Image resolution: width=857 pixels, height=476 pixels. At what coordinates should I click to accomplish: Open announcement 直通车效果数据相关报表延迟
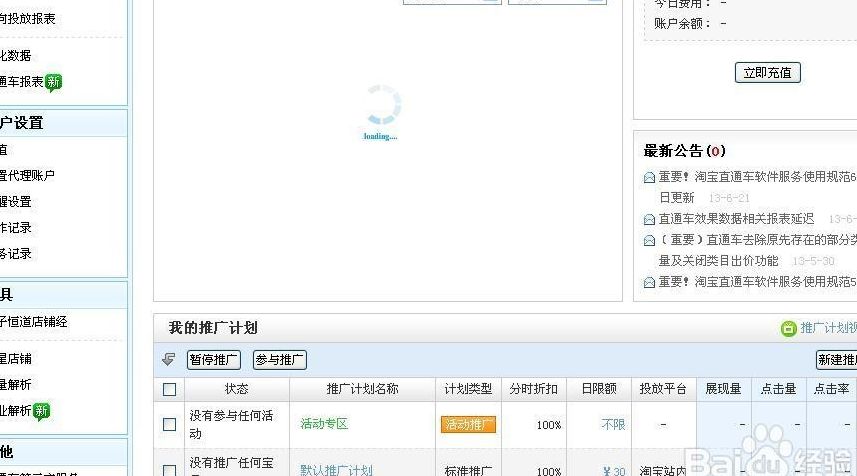736,219
